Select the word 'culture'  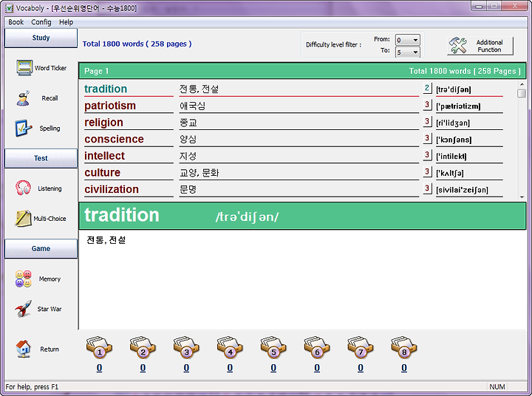[102, 172]
